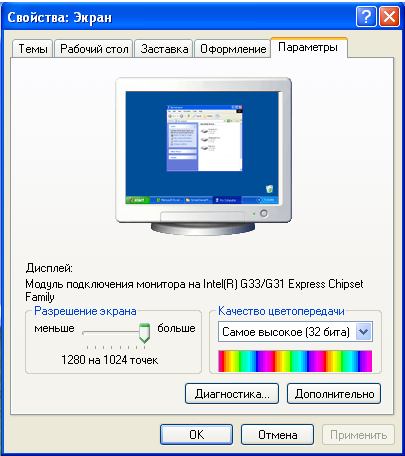Select the Заставка tab

[164, 49]
